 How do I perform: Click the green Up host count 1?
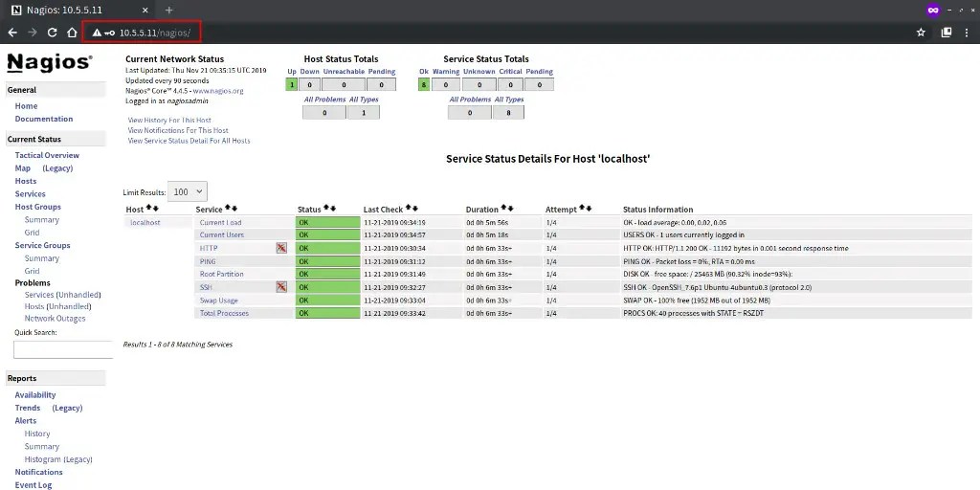pos(291,84)
